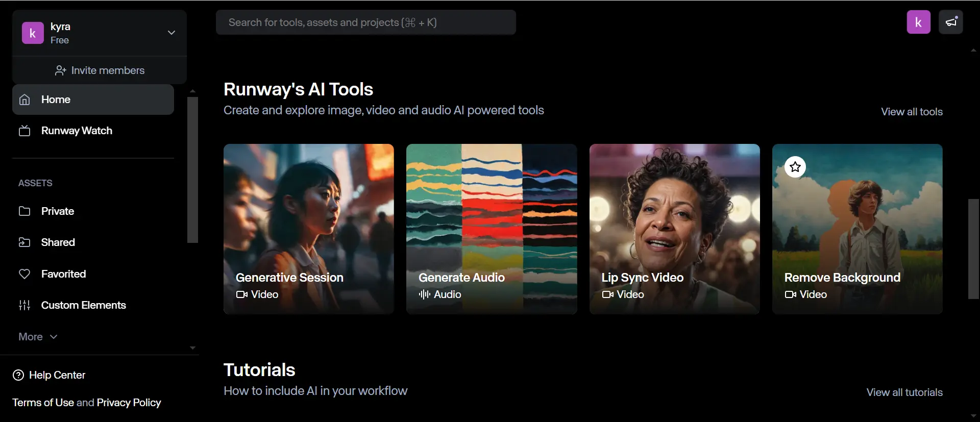Open the Lip Sync Video tool card

click(675, 229)
